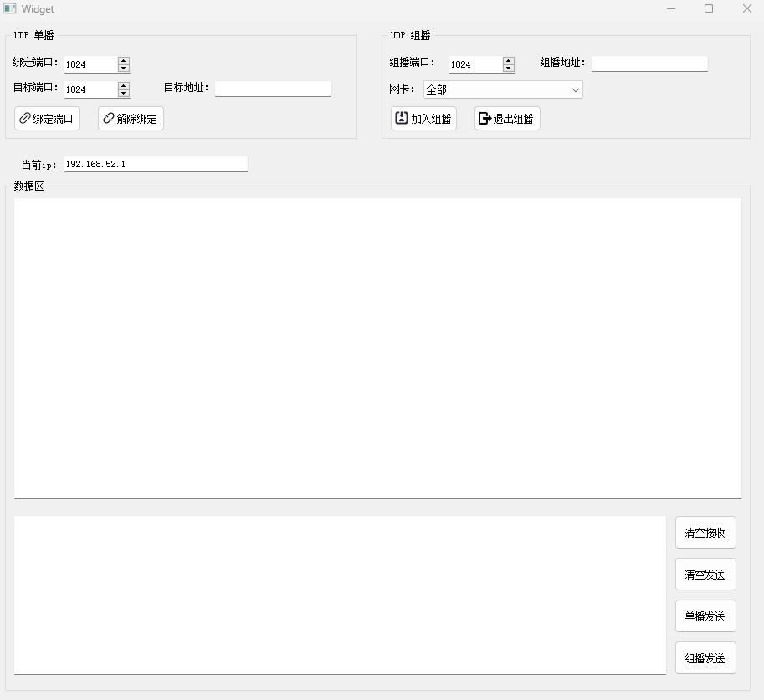Maximize the Widget window

coord(709,8)
